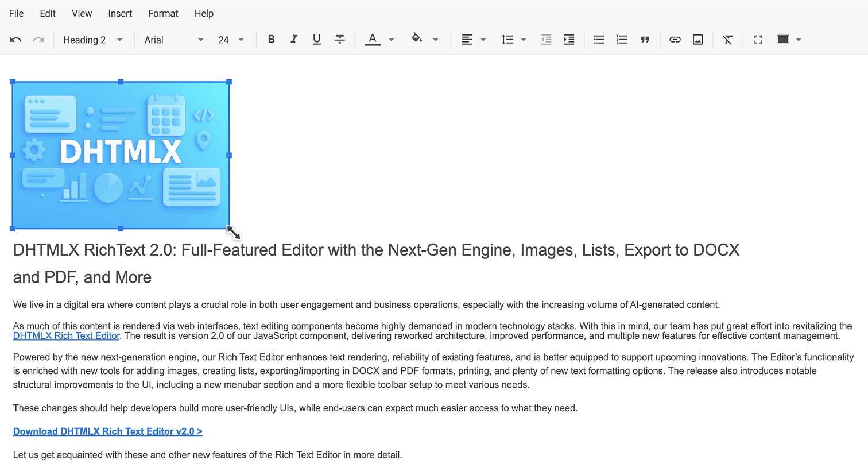Screen dimensions: 868x471
Task: Open the background color dropdown arrow
Action: point(436,40)
